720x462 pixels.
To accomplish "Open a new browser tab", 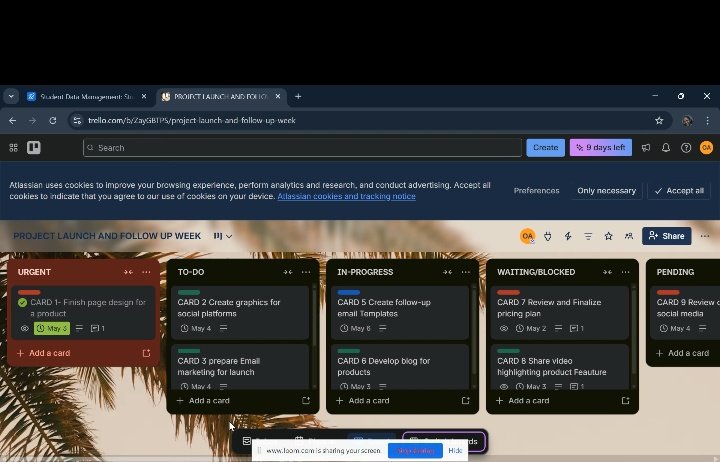I will (x=298, y=96).
